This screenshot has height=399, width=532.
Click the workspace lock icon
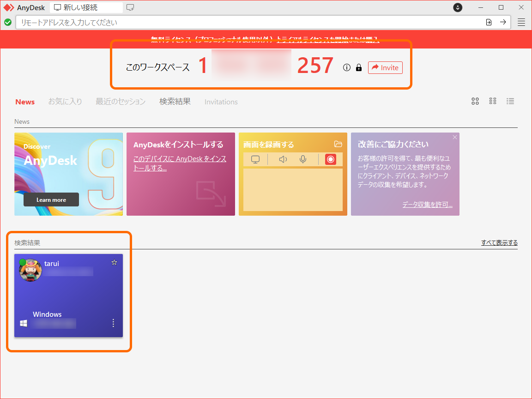tap(359, 67)
